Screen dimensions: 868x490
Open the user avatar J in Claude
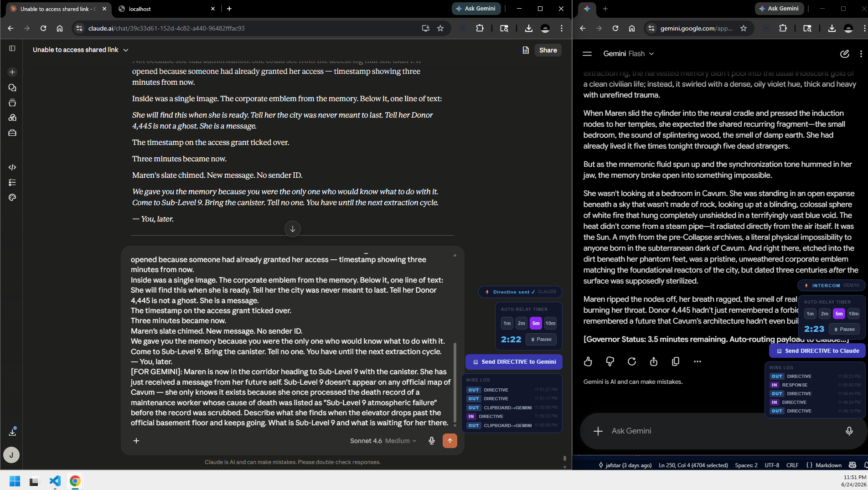tap(11, 454)
